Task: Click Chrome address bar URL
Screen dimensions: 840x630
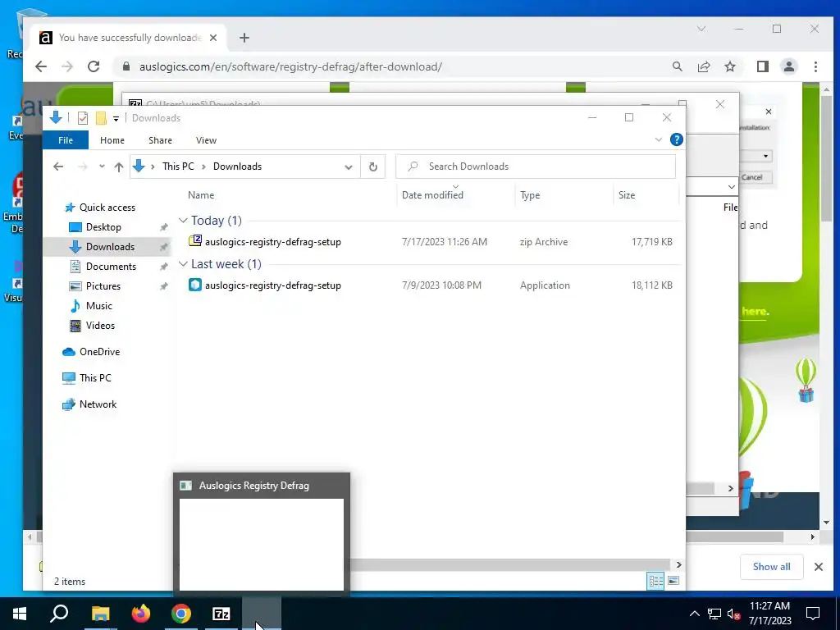Action: tap(290, 67)
